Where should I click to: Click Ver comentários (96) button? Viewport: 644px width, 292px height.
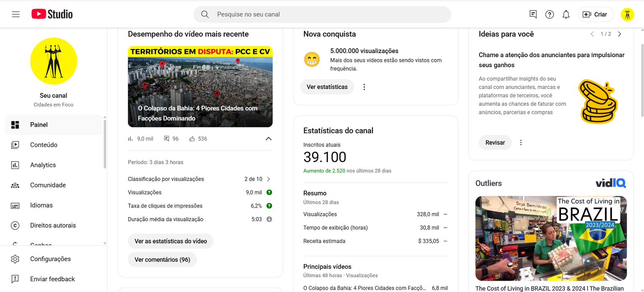point(162,260)
